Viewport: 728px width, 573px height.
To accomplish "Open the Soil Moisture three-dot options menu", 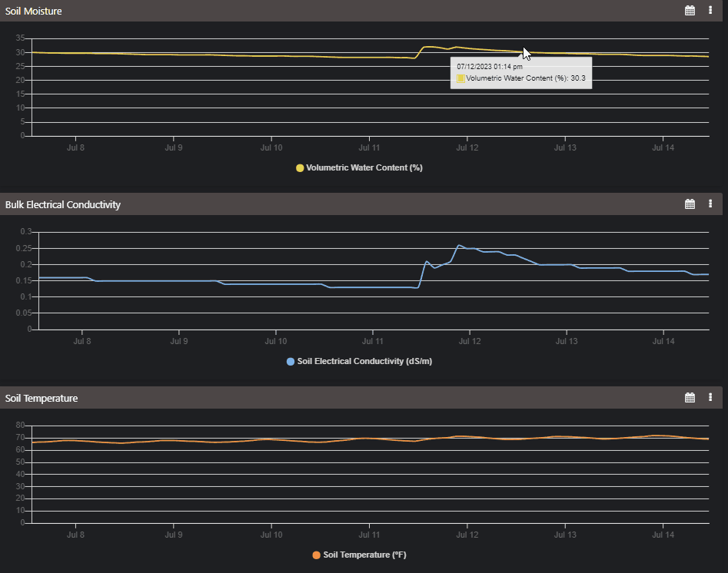I will tap(710, 10).
